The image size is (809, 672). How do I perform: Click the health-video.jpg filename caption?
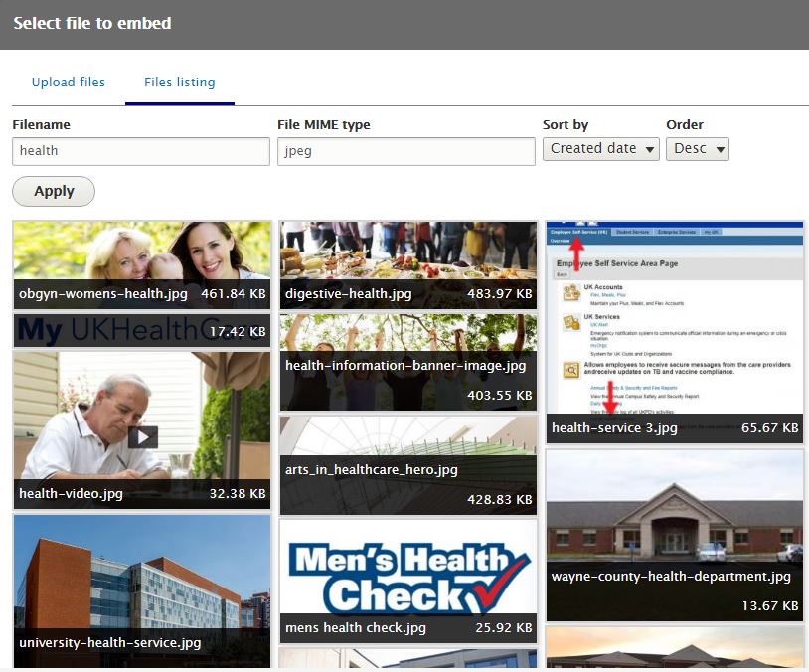coord(72,493)
